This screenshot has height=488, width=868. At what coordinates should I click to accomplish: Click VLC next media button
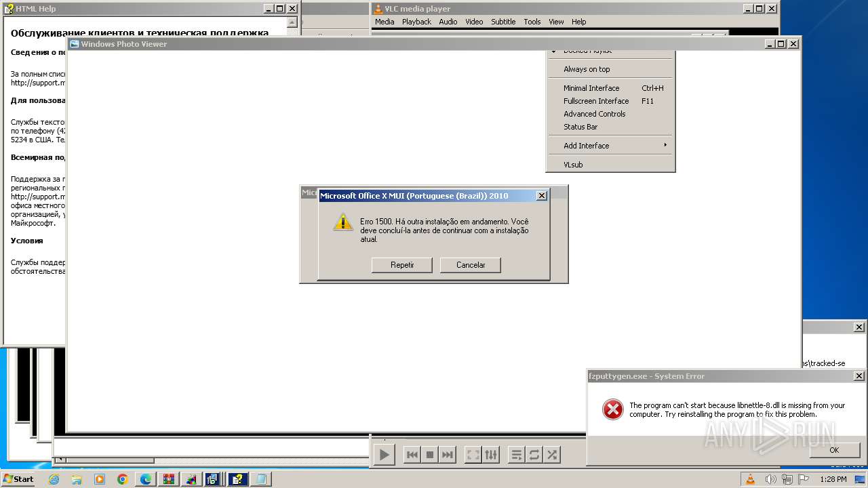[x=448, y=455]
